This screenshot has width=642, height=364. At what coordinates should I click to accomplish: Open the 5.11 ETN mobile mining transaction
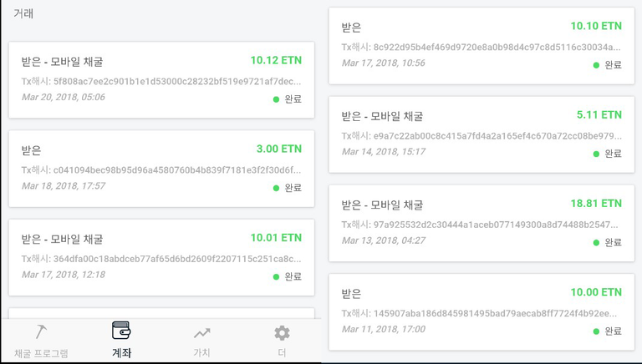click(x=481, y=134)
